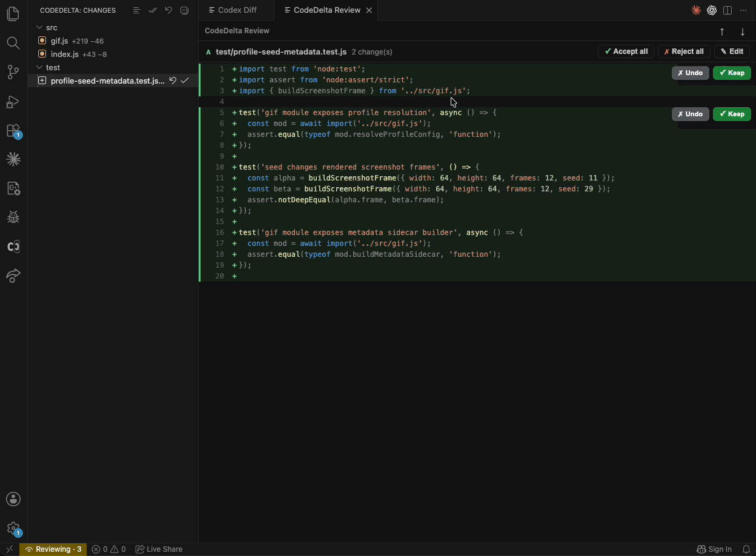
Task: Go to next change with down arrow
Action: [743, 31]
